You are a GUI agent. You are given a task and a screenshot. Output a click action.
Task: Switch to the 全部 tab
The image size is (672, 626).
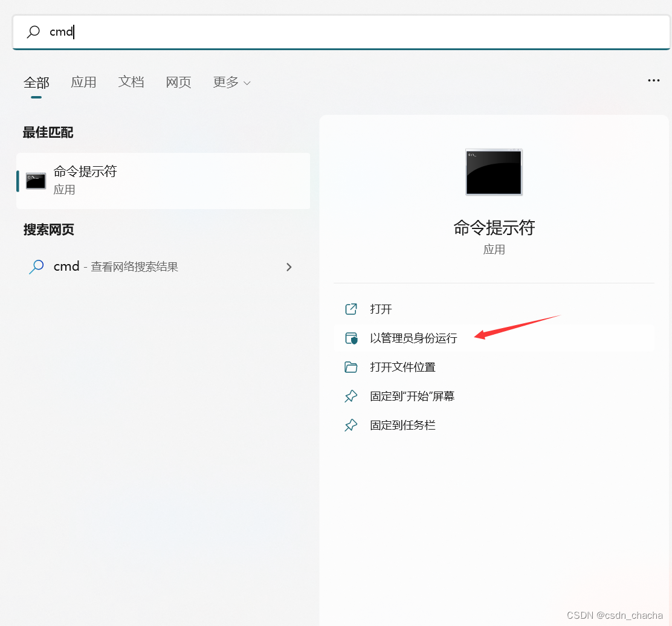(36, 82)
